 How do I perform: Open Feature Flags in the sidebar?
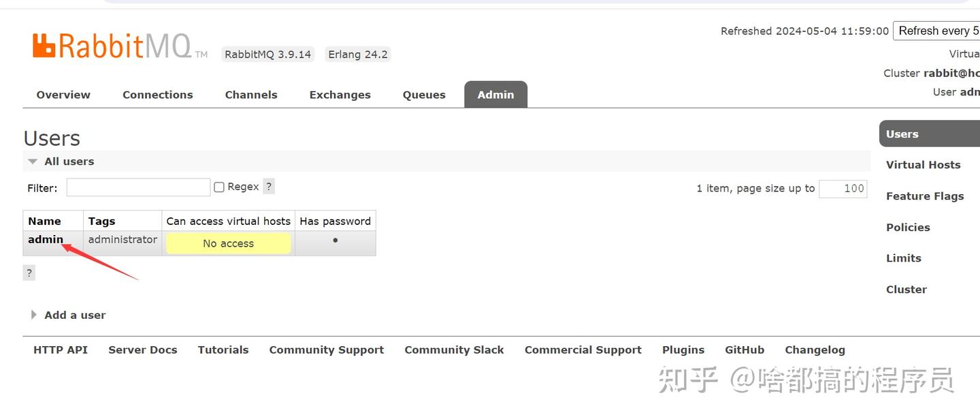pos(925,196)
